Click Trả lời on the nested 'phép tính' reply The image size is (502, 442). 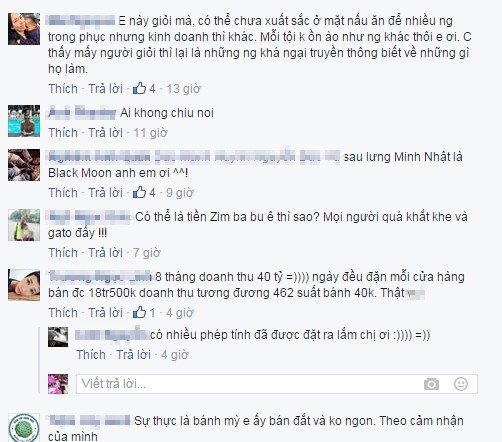point(133,355)
